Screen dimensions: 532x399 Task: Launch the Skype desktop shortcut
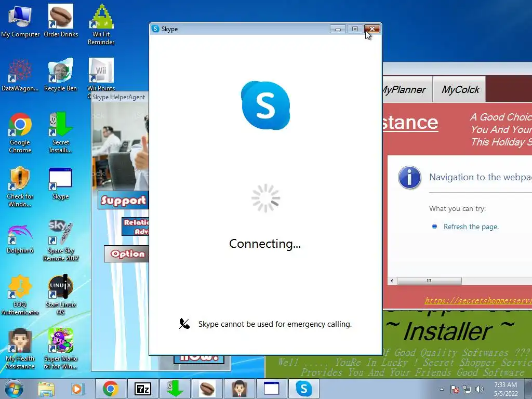pyautogui.click(x=61, y=184)
